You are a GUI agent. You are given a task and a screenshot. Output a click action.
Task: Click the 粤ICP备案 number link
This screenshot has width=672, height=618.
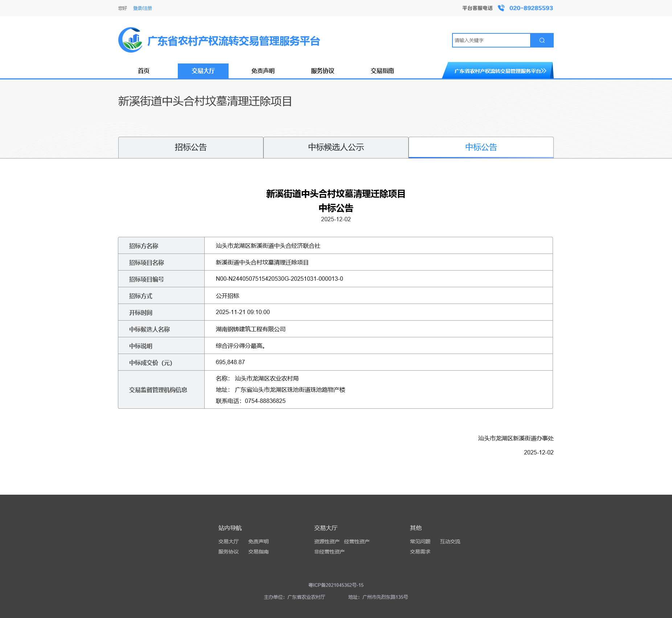click(336, 585)
